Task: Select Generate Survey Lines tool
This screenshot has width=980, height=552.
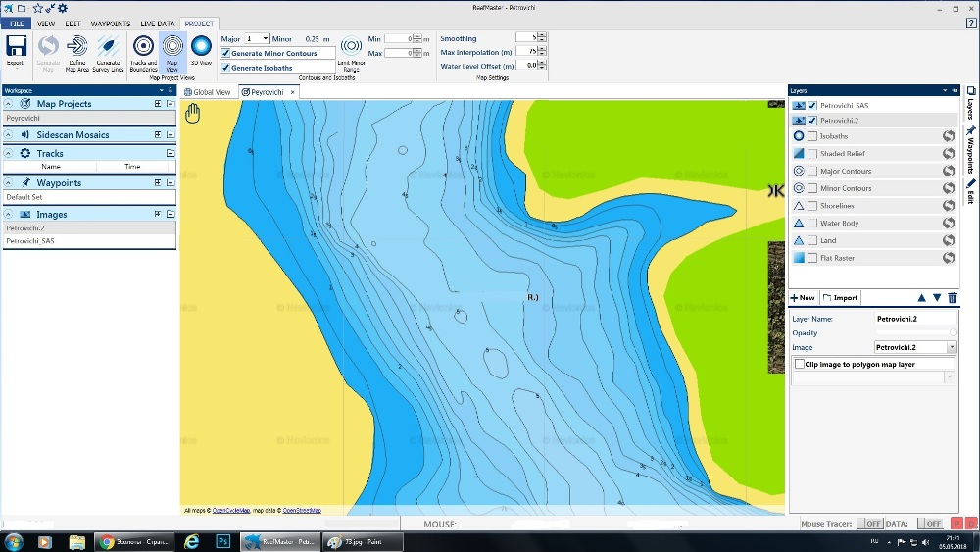Action: [108, 47]
